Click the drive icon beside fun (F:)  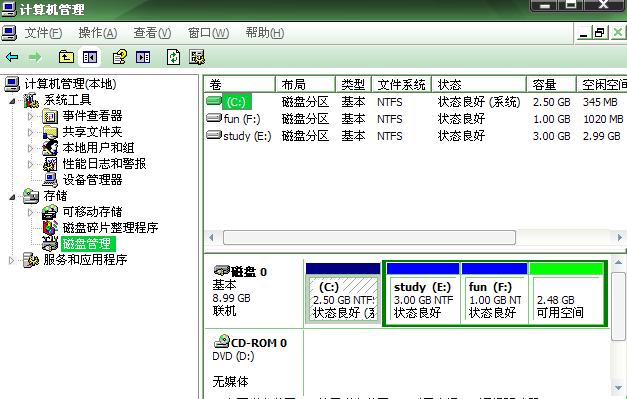(x=214, y=118)
